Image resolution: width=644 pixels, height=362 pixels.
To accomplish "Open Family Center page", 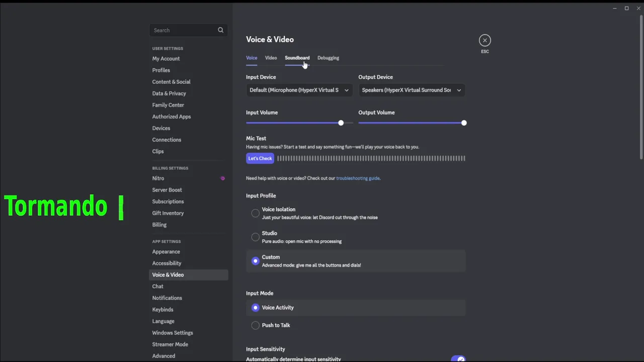I will pos(168,105).
